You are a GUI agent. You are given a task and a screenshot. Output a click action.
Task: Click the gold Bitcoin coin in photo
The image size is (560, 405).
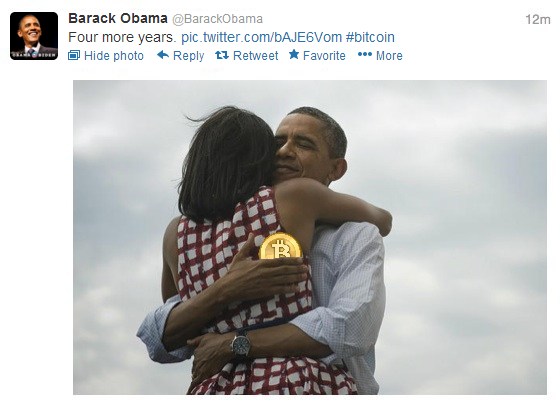coord(281,246)
